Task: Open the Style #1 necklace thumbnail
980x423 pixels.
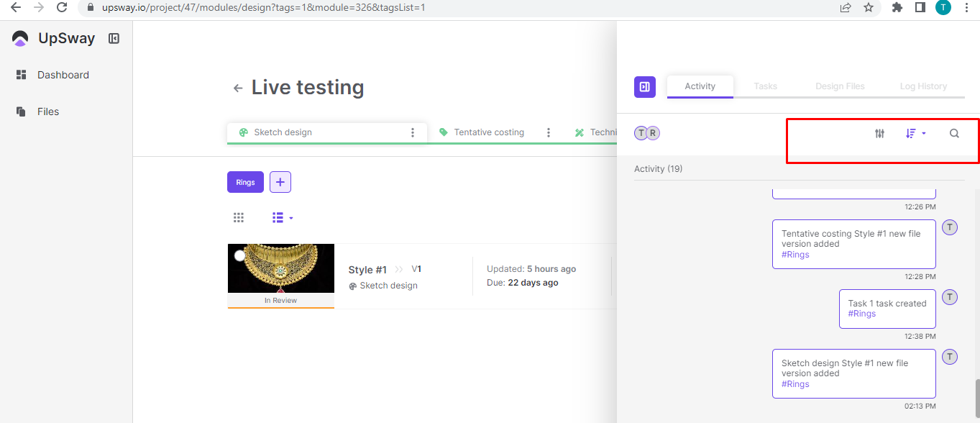Action: pos(281,269)
